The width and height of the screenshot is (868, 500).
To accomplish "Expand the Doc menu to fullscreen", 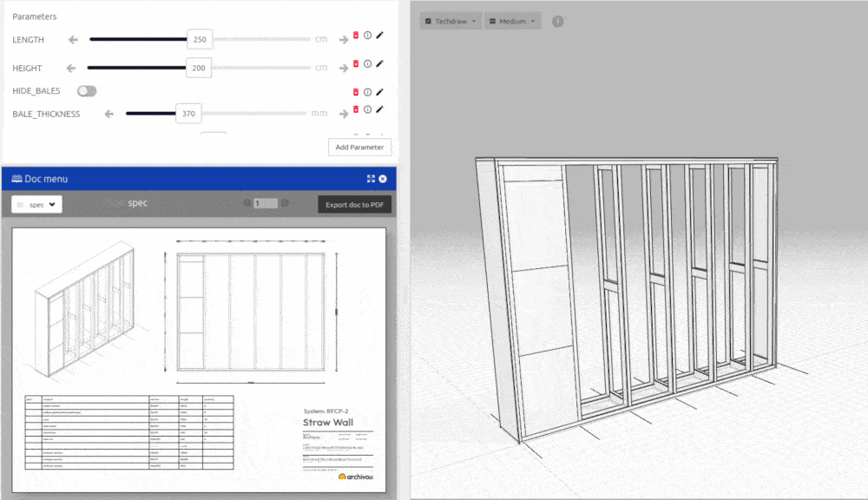I will (x=371, y=179).
